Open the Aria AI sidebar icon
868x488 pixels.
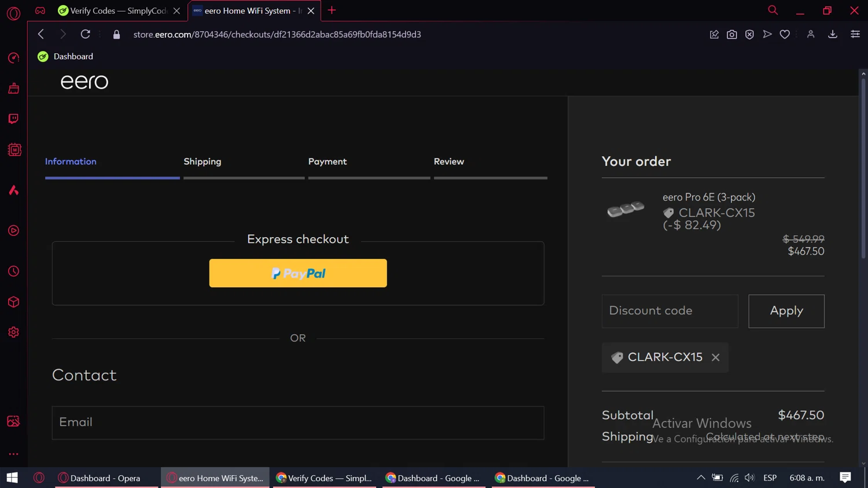click(x=13, y=190)
